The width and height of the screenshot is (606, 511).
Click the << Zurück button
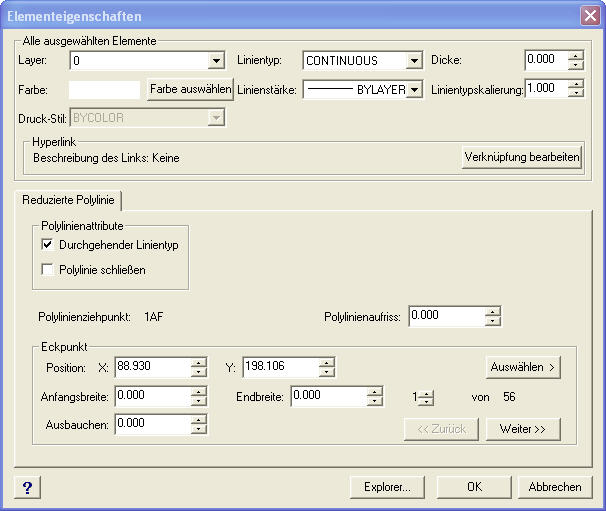(441, 429)
